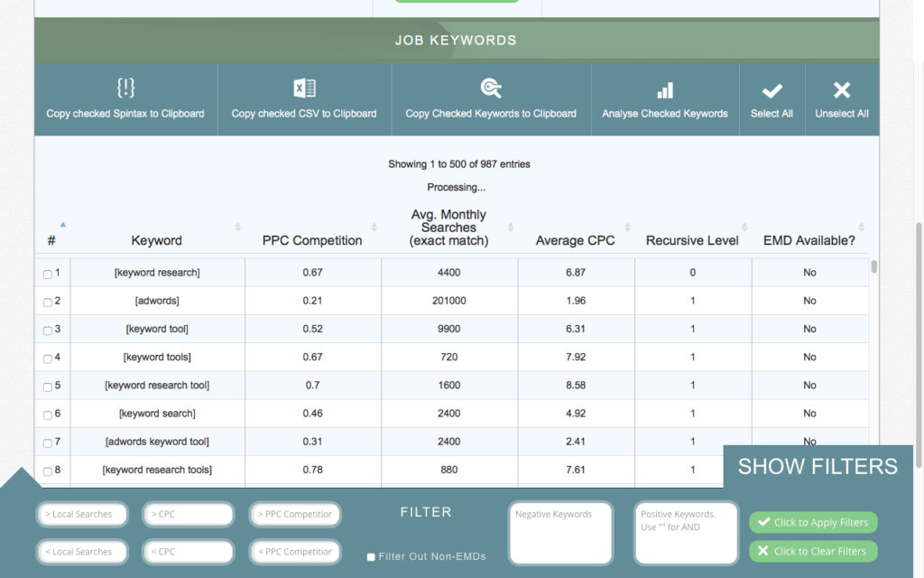Click the JOB KEYWORDS section header
This screenshot has height=578, width=924.
[456, 41]
